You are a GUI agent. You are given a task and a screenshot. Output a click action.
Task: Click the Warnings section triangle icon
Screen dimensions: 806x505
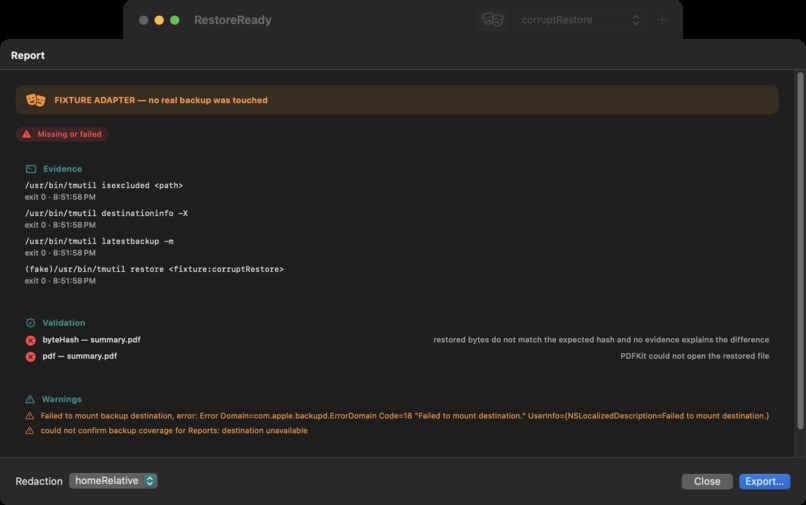(30, 399)
